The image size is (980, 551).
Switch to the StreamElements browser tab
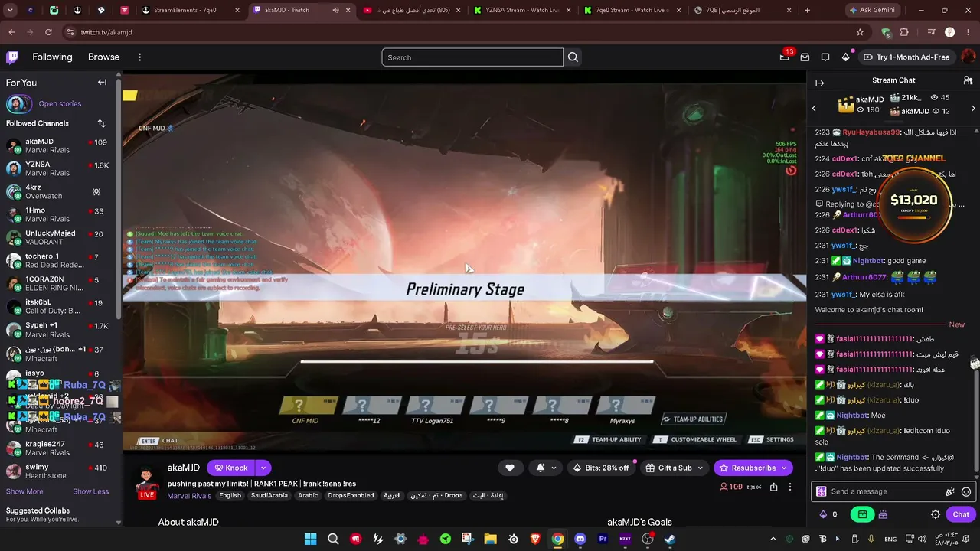(191, 10)
